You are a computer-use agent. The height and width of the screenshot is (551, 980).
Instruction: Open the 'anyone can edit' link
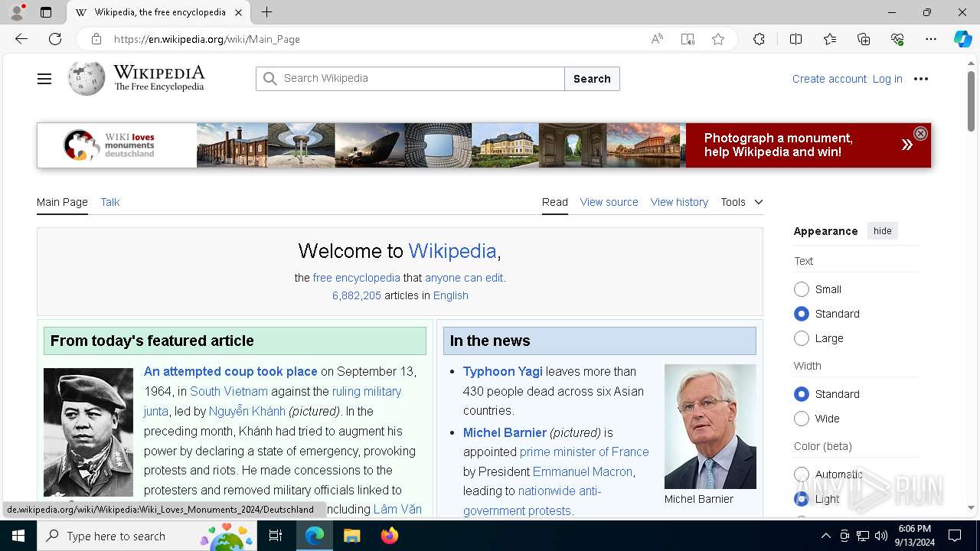tap(464, 278)
